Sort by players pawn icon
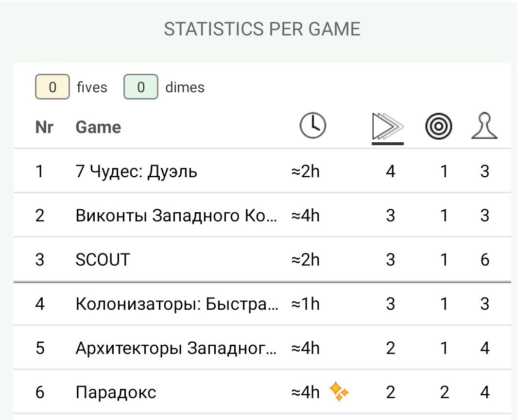Screen dimensions: 517x420 click(484, 127)
